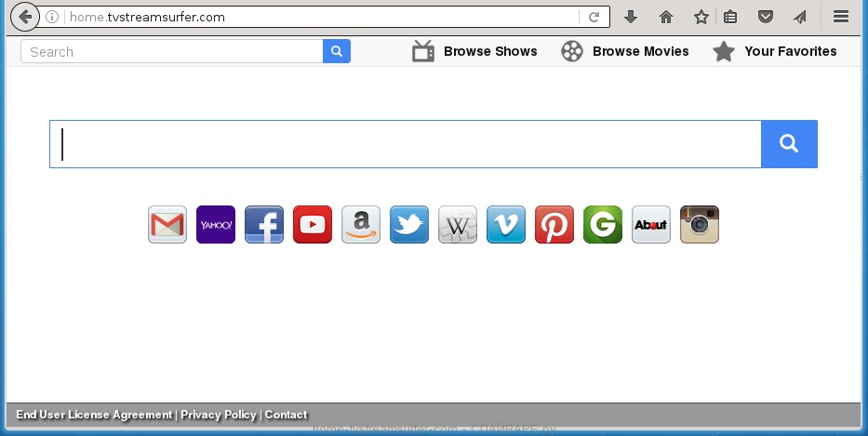Visit the Wikipedia shortcut icon

[x=458, y=225]
